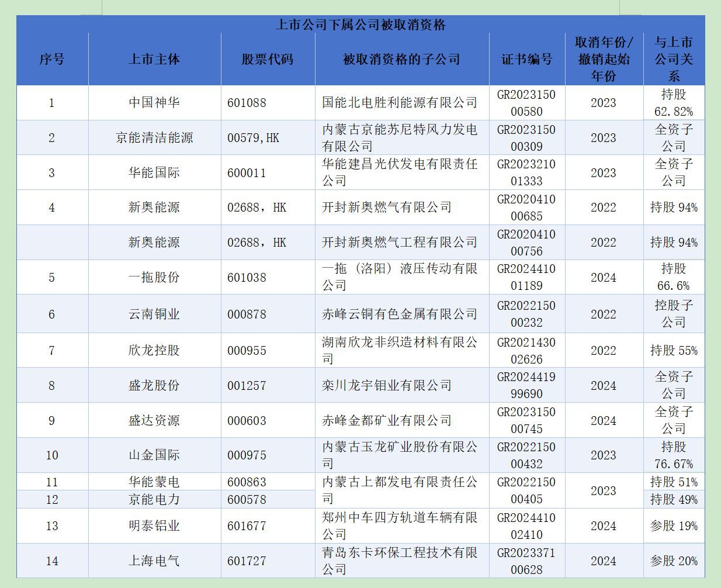
Task: Select cell 国能北电胜利能源有限公司
Action: pos(402,103)
